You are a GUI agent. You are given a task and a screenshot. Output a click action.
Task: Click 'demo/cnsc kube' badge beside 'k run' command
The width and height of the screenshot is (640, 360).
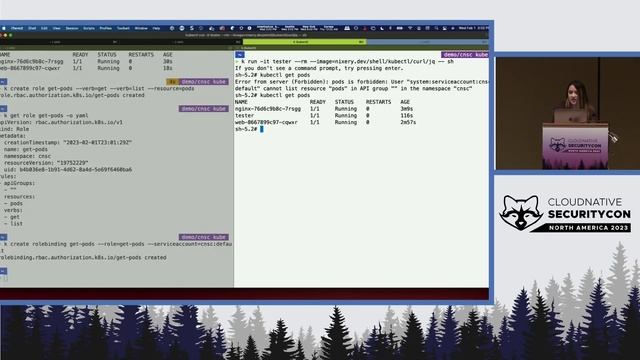(465, 55)
